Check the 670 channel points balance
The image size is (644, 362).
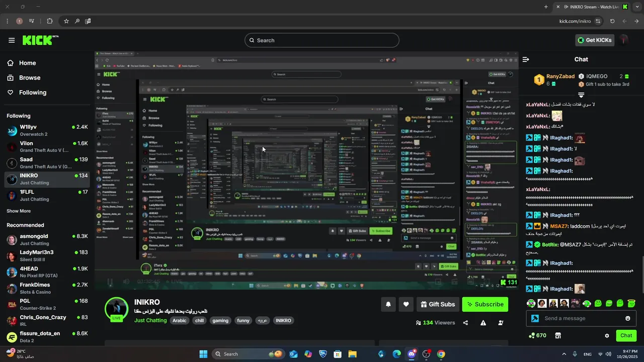click(537, 335)
